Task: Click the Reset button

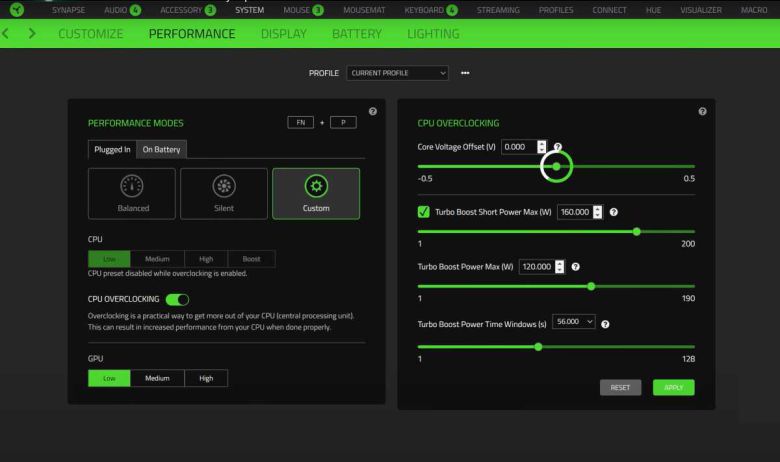Action: click(x=620, y=387)
